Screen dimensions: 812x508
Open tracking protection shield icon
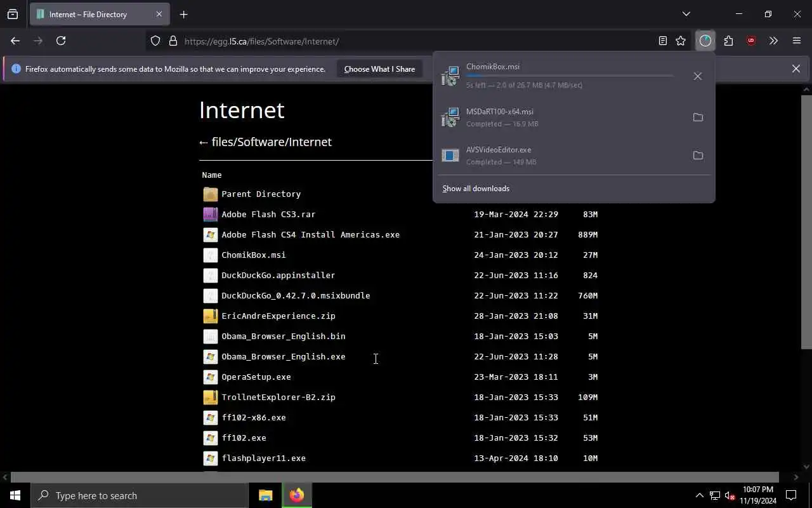[155, 41]
